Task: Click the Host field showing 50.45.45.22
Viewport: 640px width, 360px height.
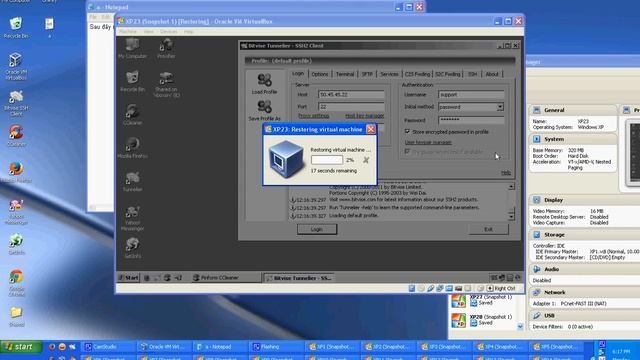Action: (351, 94)
